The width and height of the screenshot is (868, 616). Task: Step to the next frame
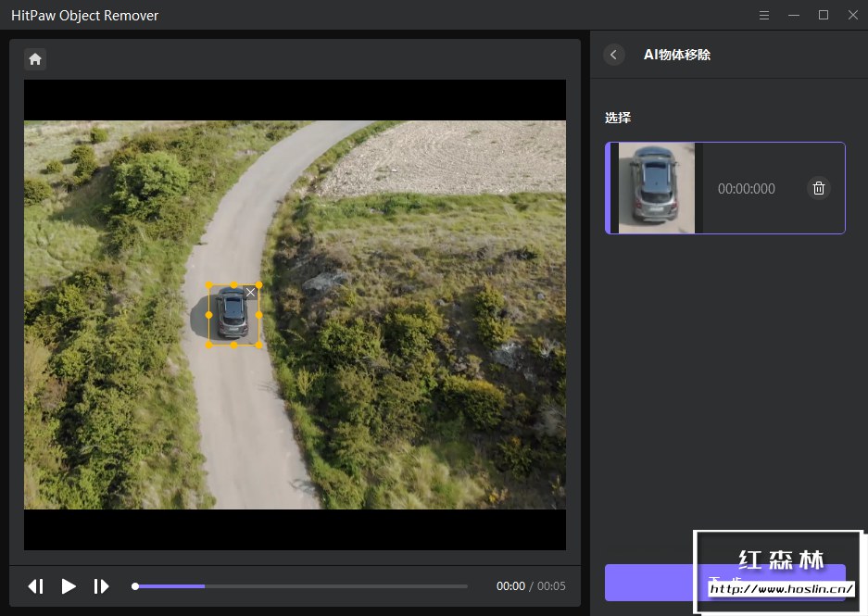click(101, 586)
